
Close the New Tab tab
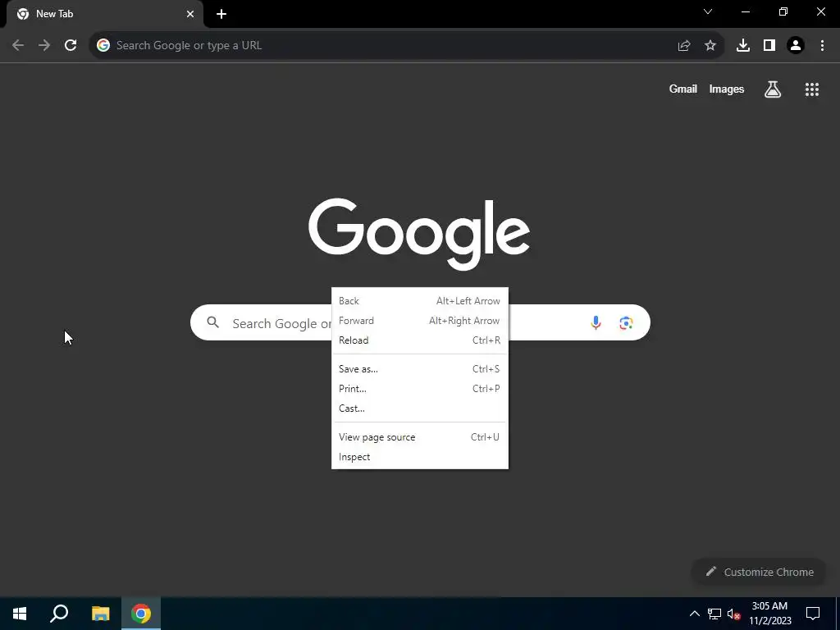coord(190,14)
